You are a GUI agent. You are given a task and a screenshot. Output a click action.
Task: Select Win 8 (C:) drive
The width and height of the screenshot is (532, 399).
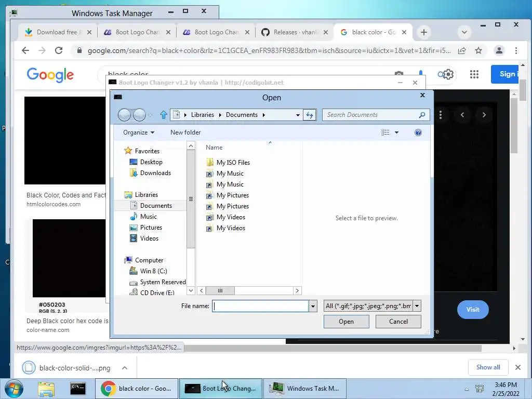pos(153,271)
